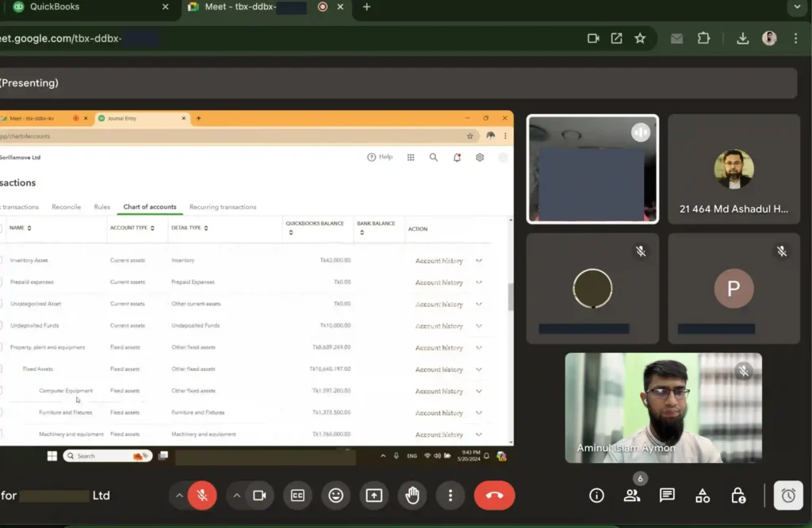Screen dimensions: 812x528
Task: Select the Md Ashadul participant tile
Action: point(733,170)
